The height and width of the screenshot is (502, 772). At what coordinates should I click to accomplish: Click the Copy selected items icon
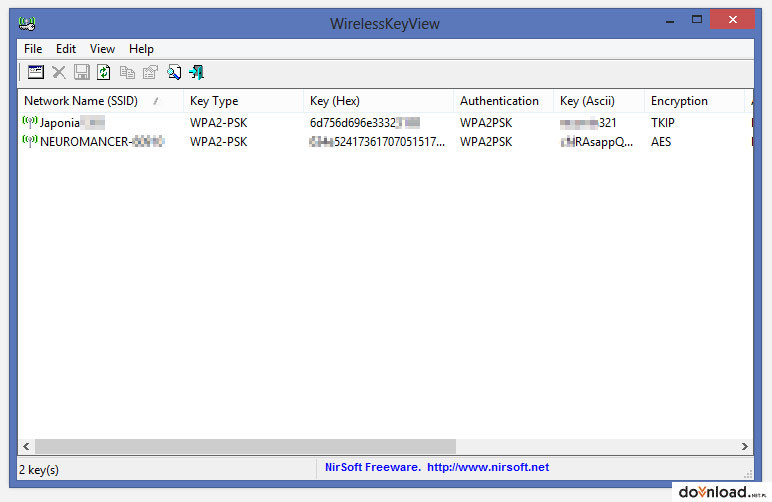(127, 72)
